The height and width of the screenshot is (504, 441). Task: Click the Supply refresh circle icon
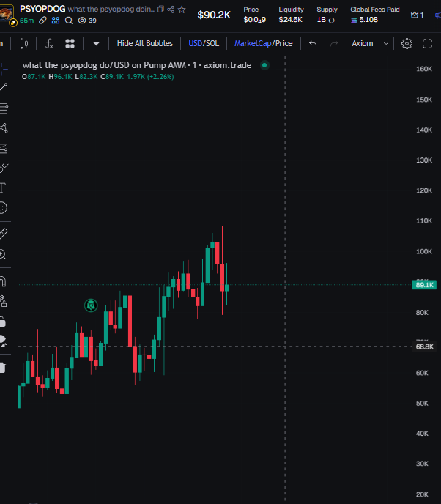(x=332, y=21)
